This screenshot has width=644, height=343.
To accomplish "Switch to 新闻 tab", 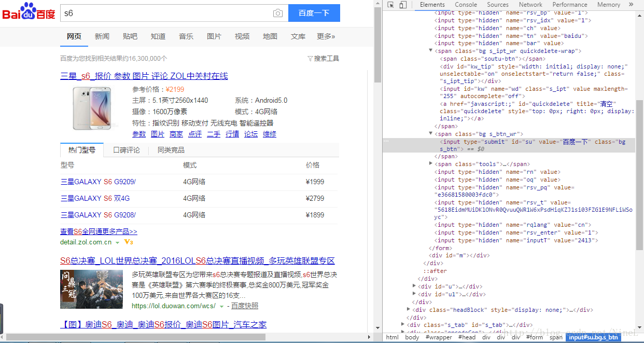I will tap(102, 36).
